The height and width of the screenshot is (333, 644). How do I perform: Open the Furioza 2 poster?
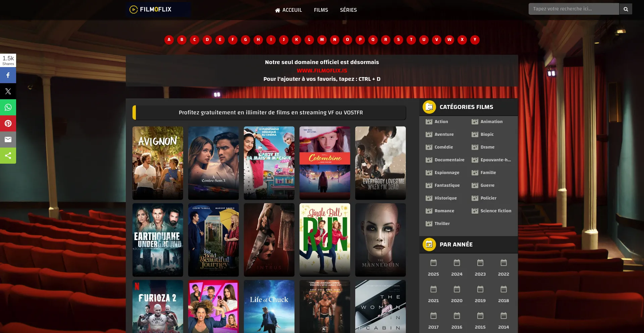coord(158,307)
